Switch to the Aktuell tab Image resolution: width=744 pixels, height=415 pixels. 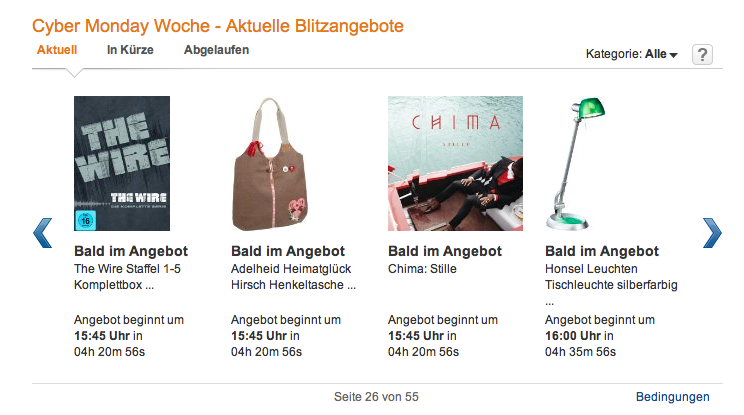point(57,50)
